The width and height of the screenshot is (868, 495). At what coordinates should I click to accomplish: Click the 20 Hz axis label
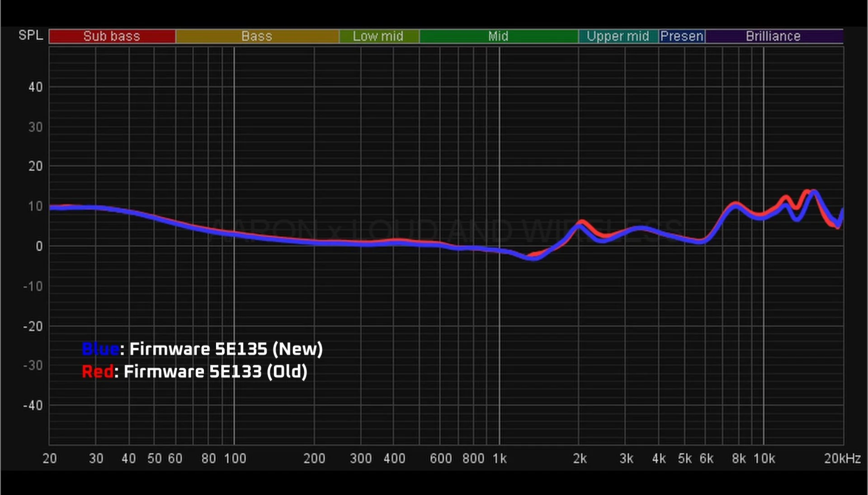coord(50,458)
